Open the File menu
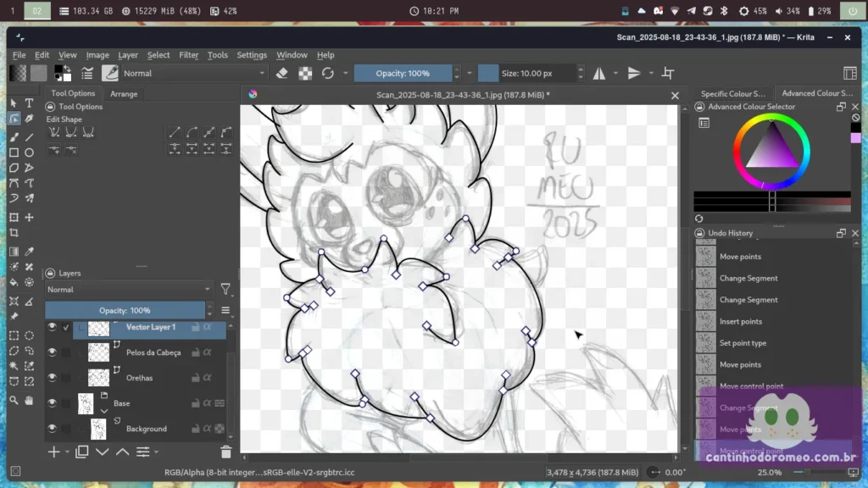The image size is (868, 488). 19,55
